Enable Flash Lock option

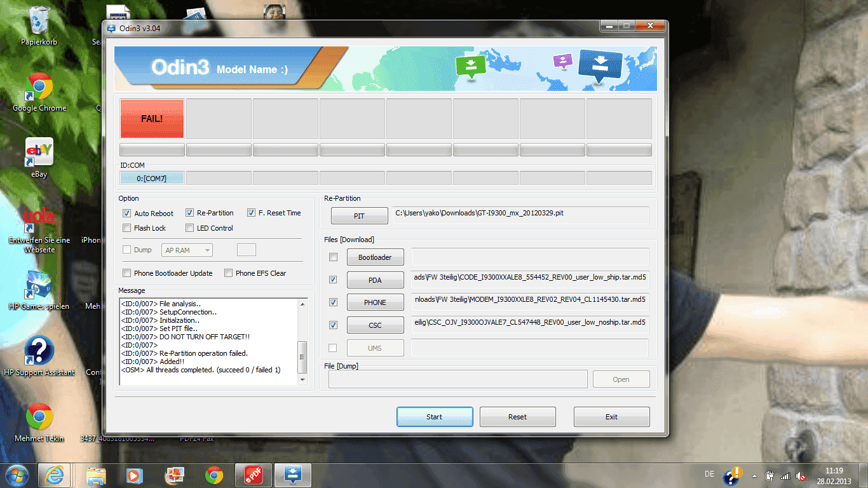pos(127,228)
